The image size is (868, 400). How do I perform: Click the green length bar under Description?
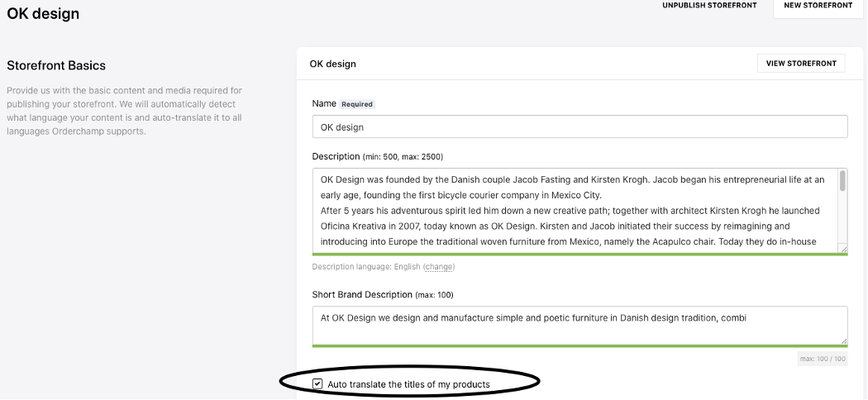pos(579,255)
